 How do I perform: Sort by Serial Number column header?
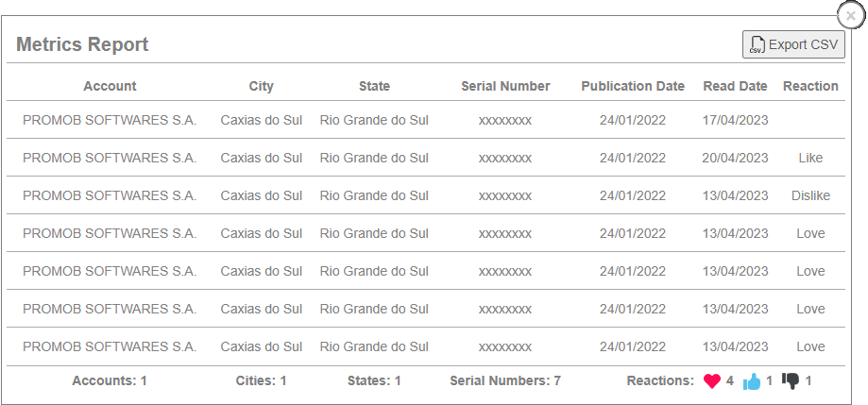click(x=505, y=86)
